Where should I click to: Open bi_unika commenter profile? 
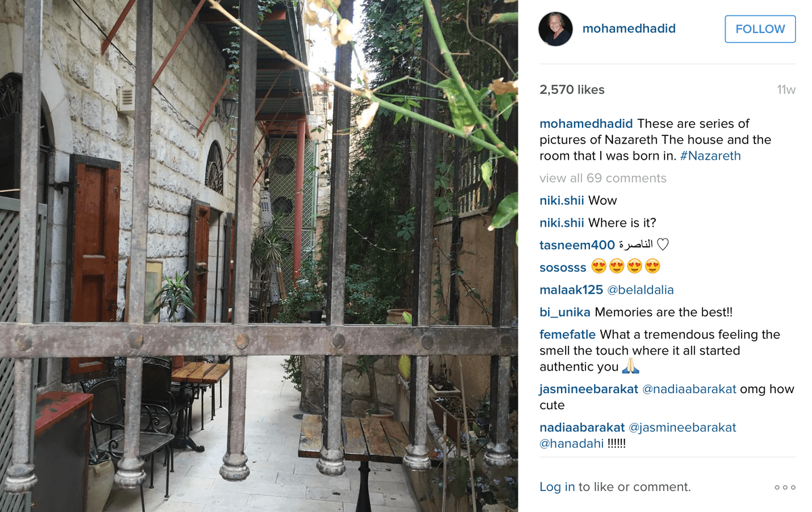pyautogui.click(x=565, y=312)
